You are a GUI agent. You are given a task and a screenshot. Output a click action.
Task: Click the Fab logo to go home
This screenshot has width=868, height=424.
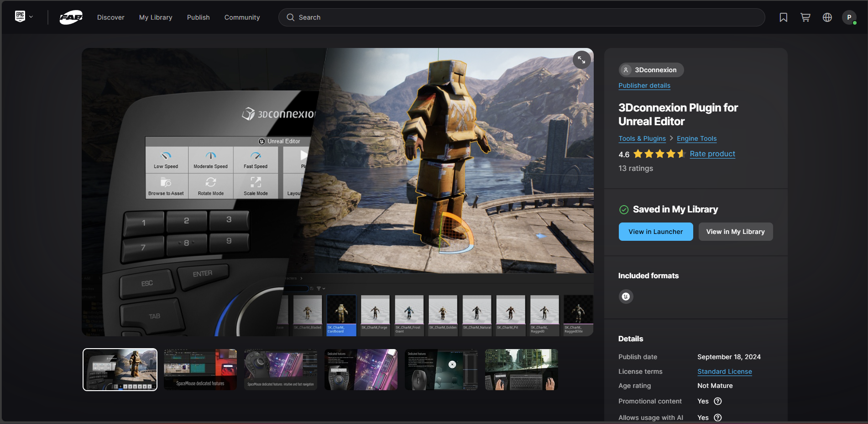[x=71, y=17]
